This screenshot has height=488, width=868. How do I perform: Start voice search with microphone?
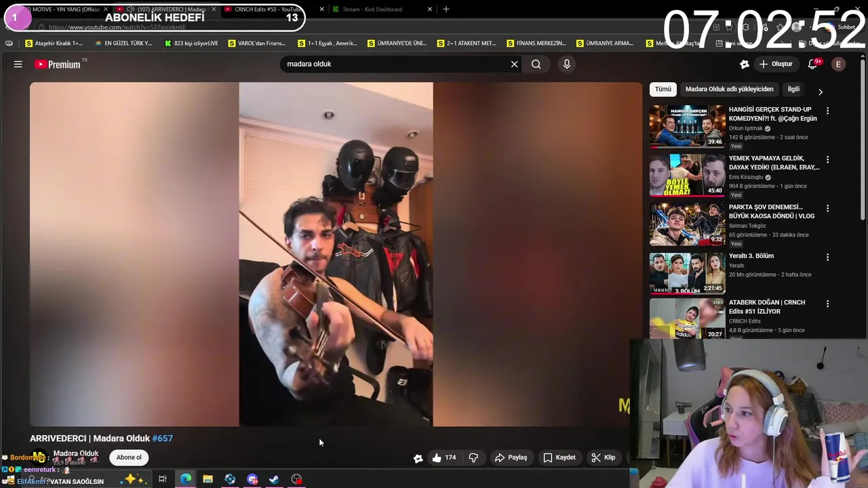point(567,64)
